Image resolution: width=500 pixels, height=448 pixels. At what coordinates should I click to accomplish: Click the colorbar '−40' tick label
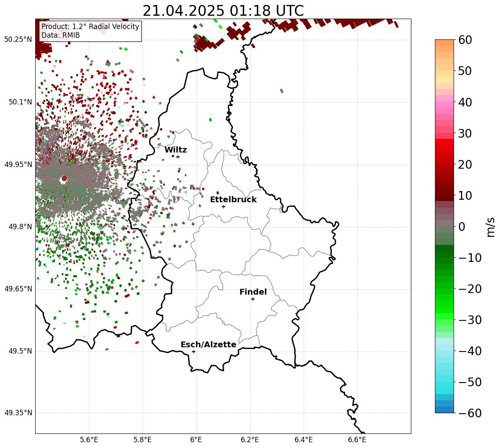[470, 351]
